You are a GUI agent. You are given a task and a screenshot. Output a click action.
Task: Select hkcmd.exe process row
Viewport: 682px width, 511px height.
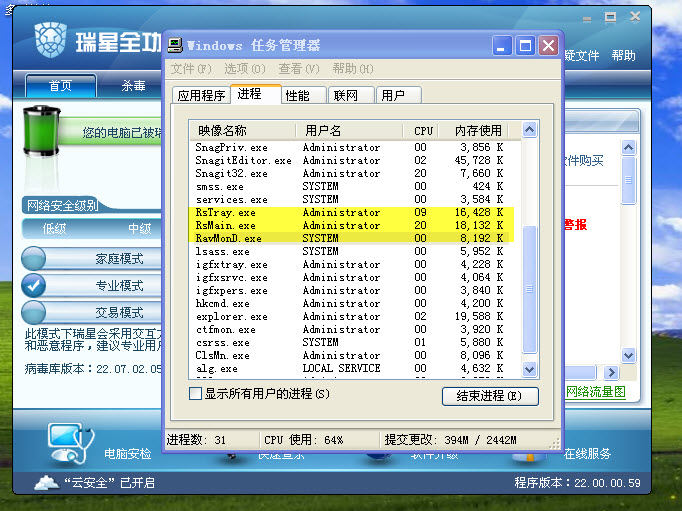click(352, 304)
